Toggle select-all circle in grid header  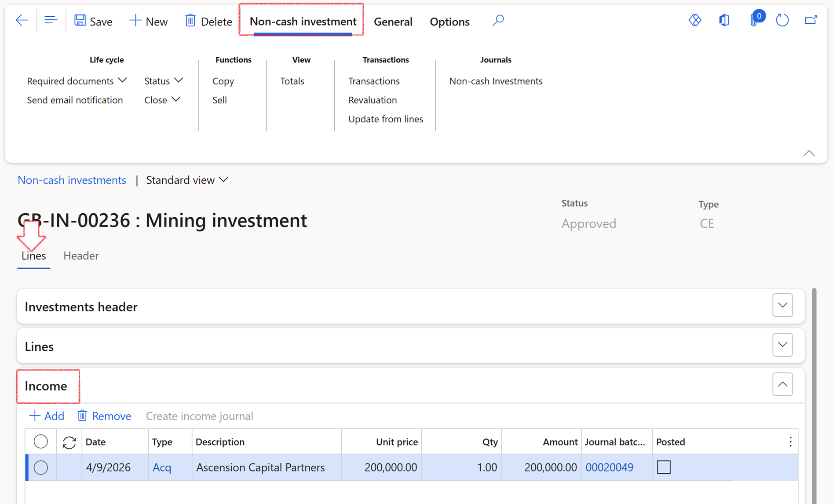click(41, 441)
